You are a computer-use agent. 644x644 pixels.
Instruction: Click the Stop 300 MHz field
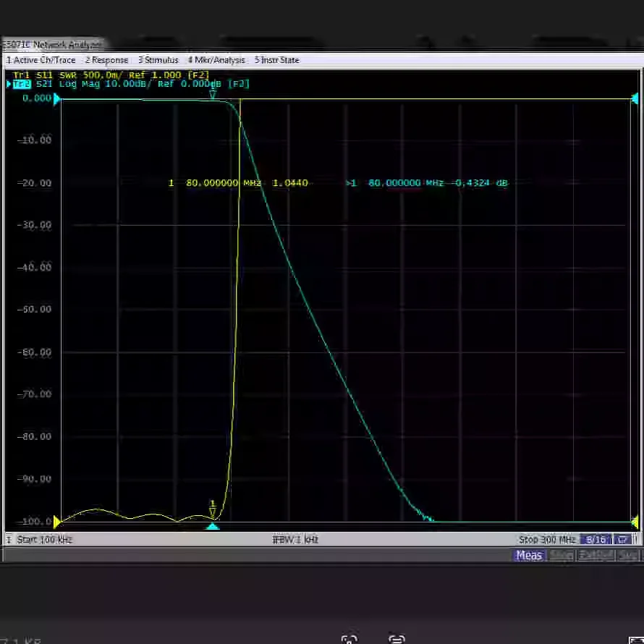[547, 539]
